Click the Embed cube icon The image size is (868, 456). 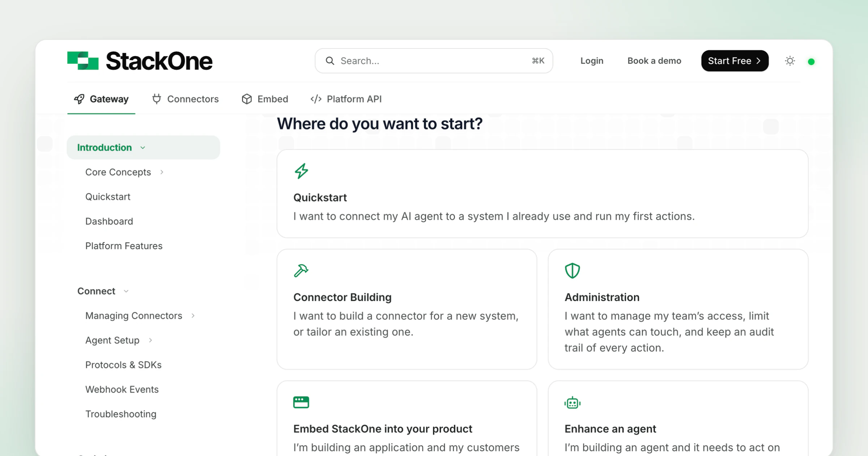coord(247,99)
